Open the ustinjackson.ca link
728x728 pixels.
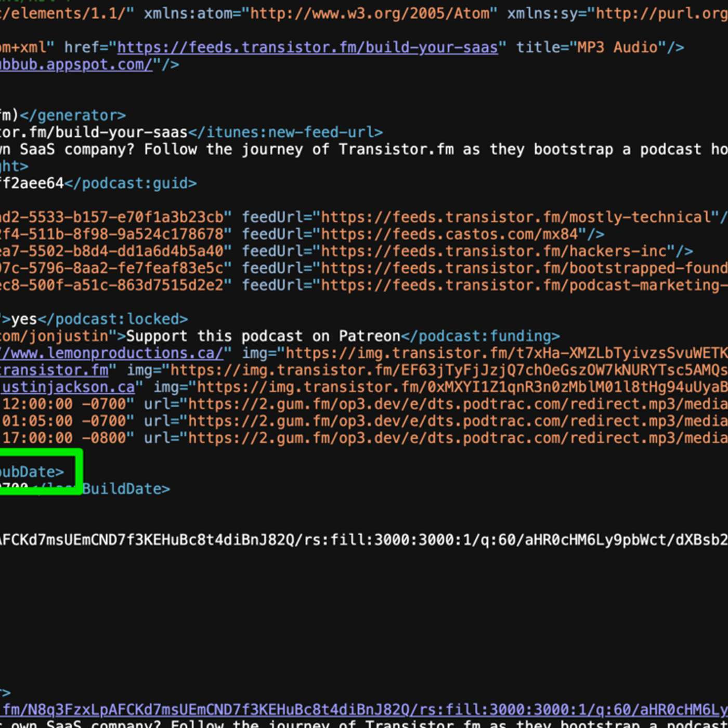tap(68, 387)
